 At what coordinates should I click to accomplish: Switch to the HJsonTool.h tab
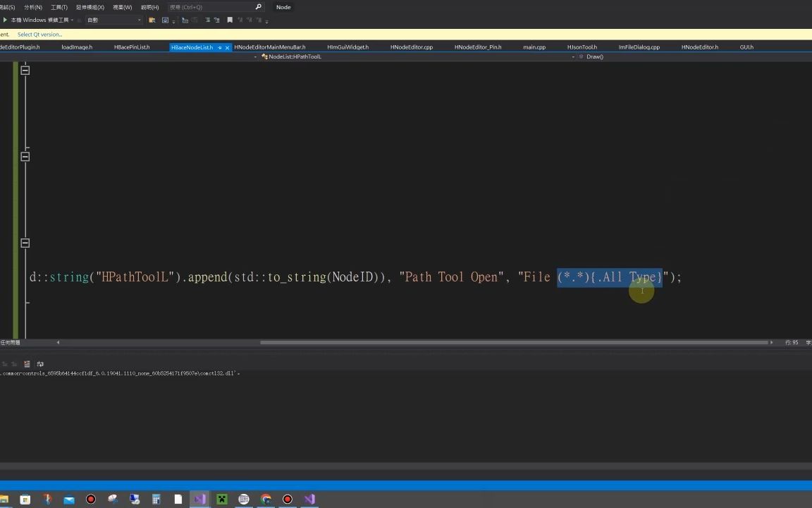click(582, 47)
